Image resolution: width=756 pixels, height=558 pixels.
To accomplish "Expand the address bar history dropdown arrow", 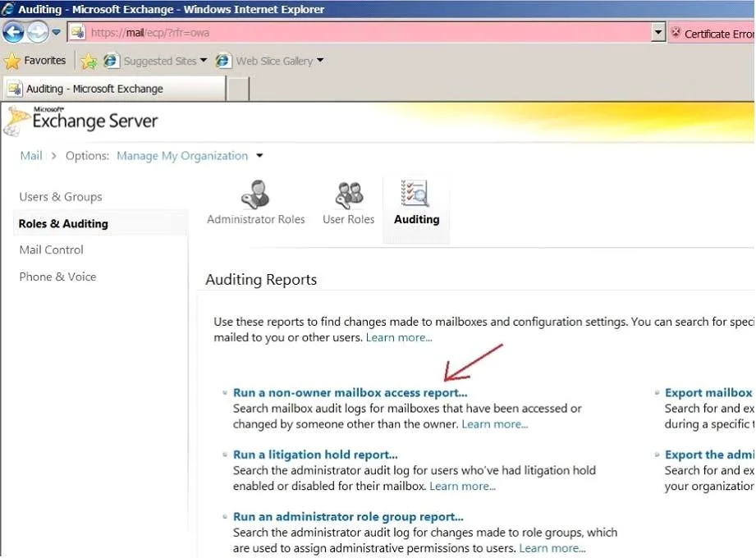I will pos(657,33).
